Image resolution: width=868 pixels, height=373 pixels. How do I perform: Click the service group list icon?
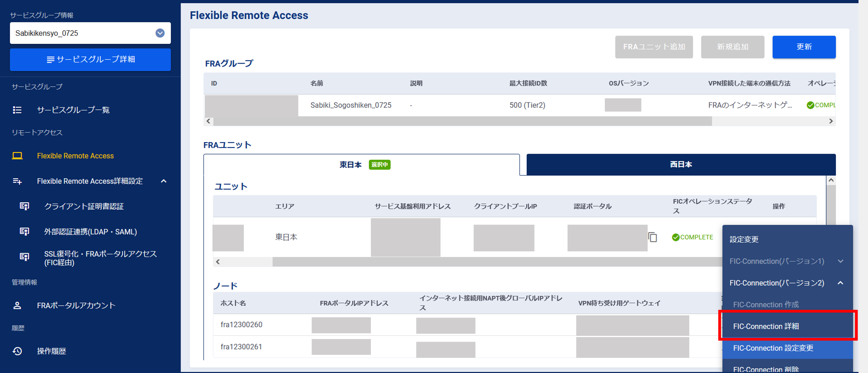point(17,110)
